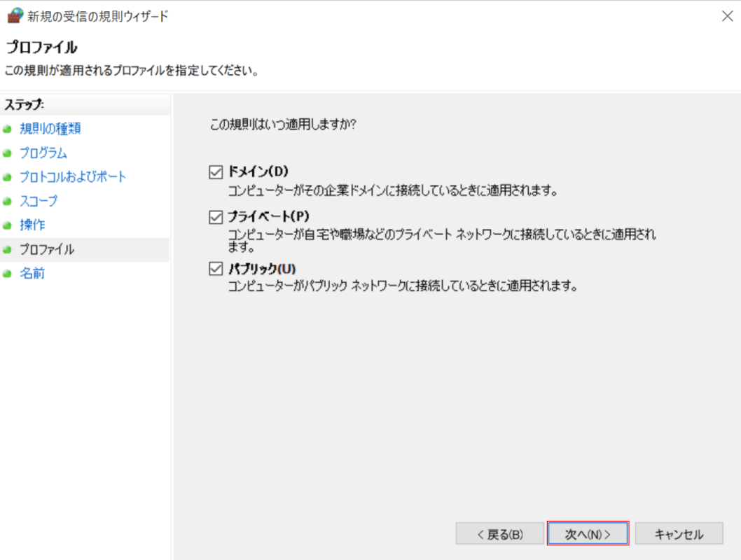Click green bullet beside プロファイル step
Screen dimensions: 741x560
pyautogui.click(x=8, y=250)
